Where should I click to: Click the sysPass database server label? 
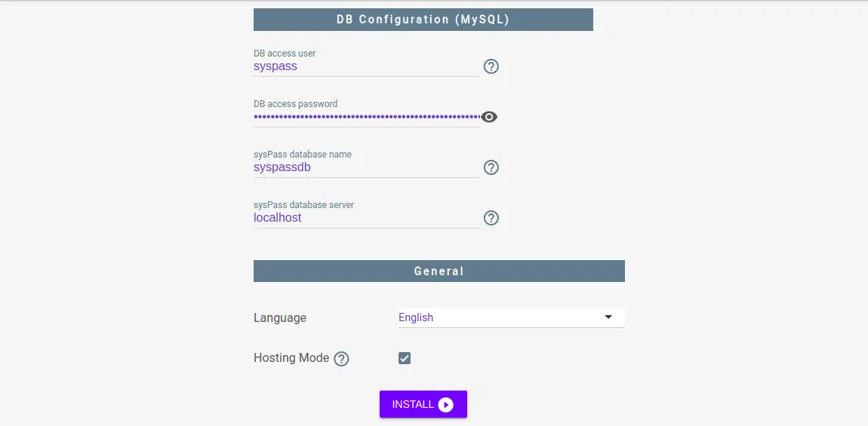(x=303, y=204)
